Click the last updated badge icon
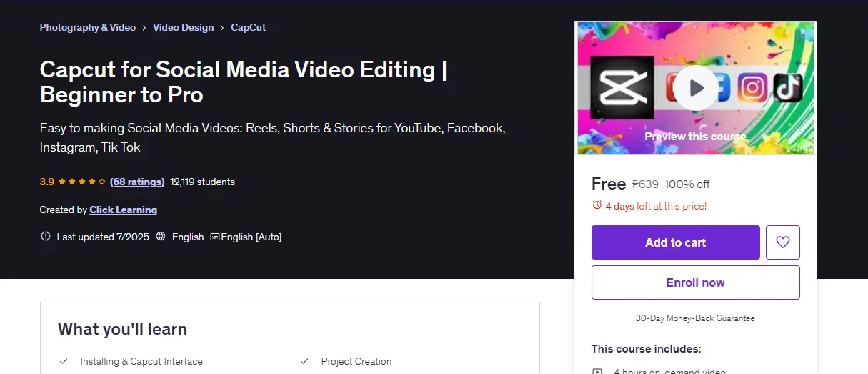 (46, 237)
